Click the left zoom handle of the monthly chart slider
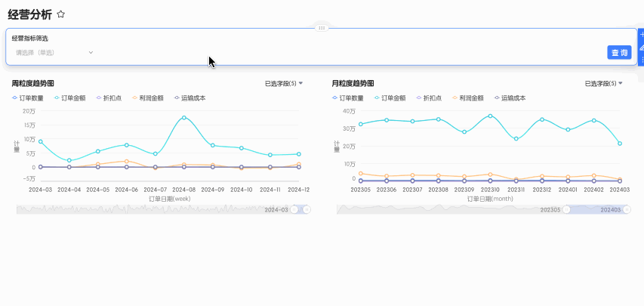This screenshot has height=306, width=644. [566, 210]
